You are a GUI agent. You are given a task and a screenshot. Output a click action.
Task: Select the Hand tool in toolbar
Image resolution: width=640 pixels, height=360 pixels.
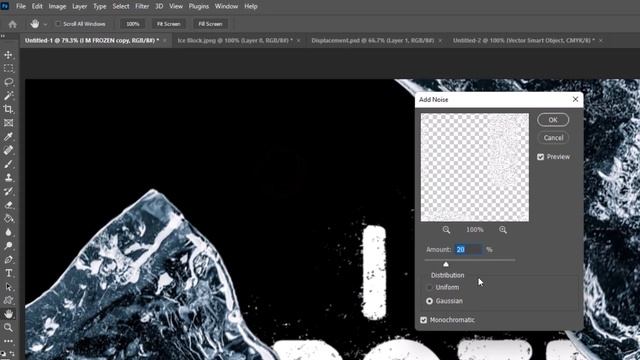coord(8,314)
